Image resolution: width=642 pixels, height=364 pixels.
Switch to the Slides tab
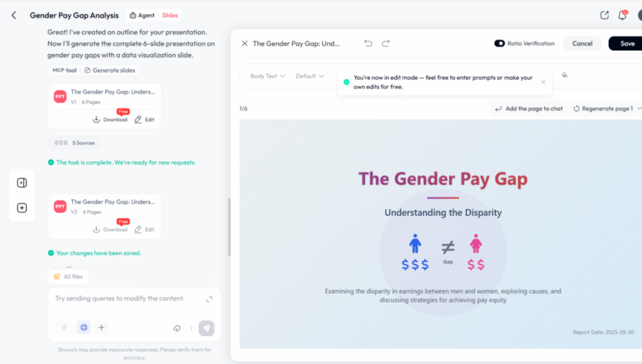(x=170, y=15)
